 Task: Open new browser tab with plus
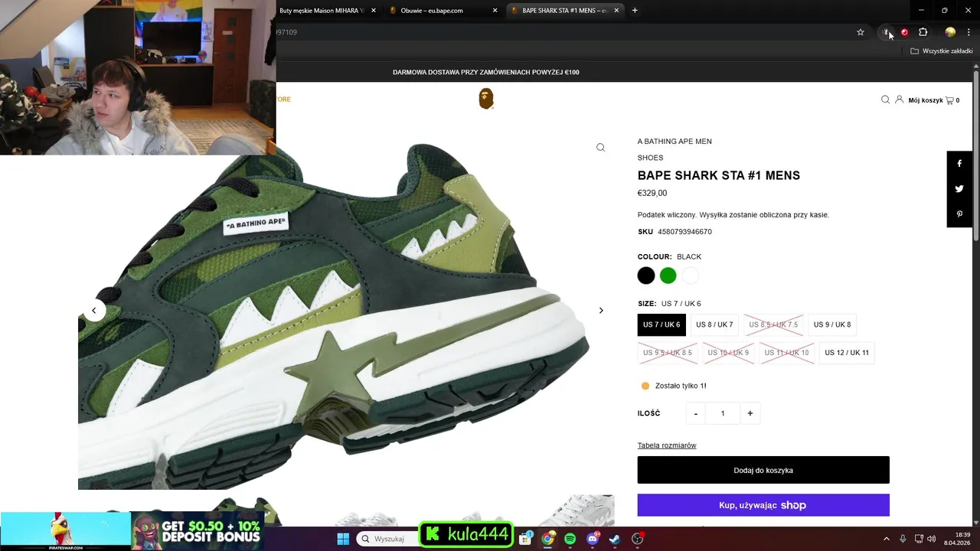[635, 11]
